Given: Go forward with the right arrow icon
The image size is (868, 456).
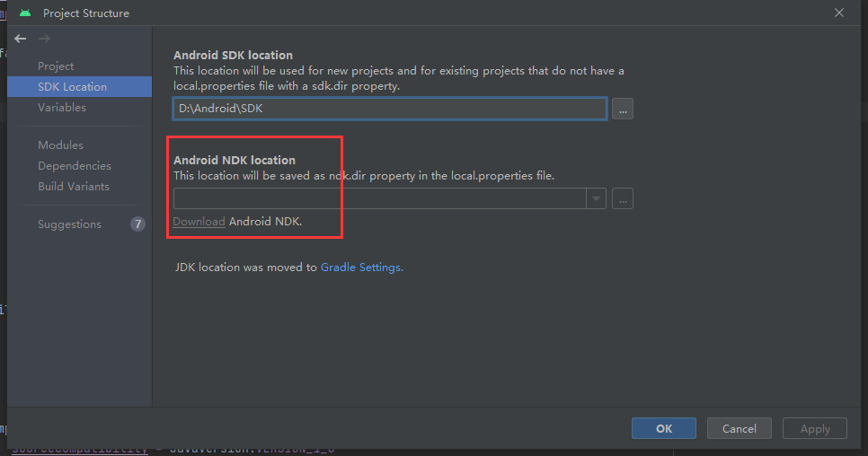Looking at the screenshot, I should click(x=44, y=39).
